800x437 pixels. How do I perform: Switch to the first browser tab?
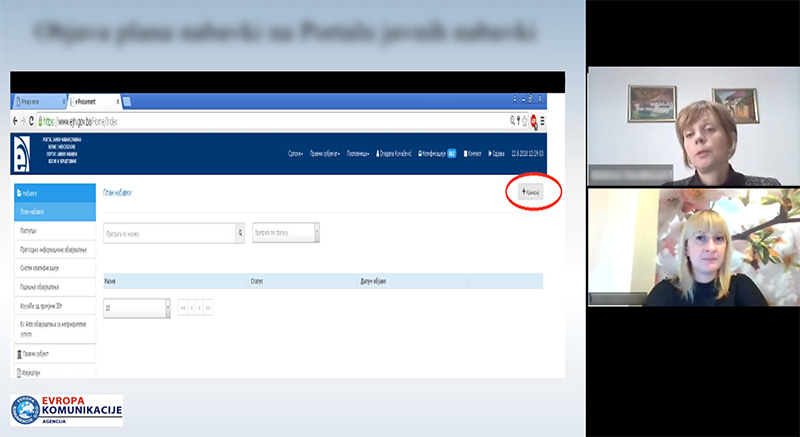[x=38, y=101]
